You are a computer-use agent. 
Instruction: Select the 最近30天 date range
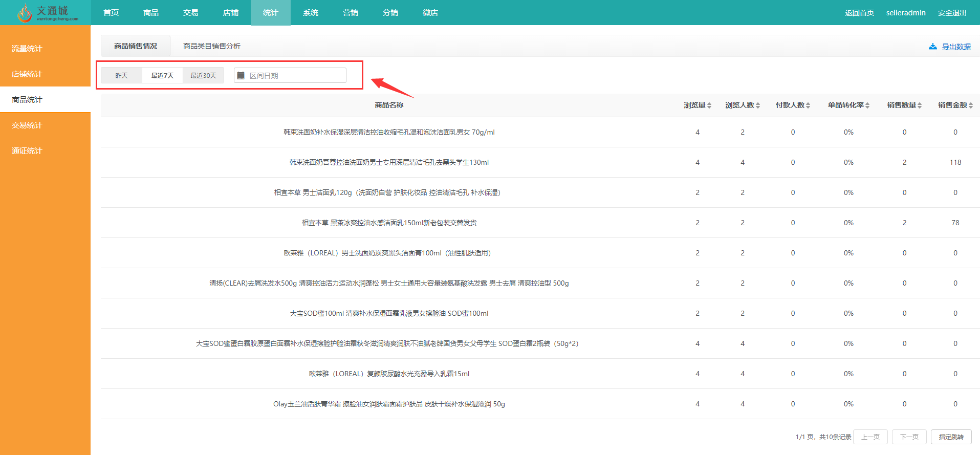coord(203,75)
